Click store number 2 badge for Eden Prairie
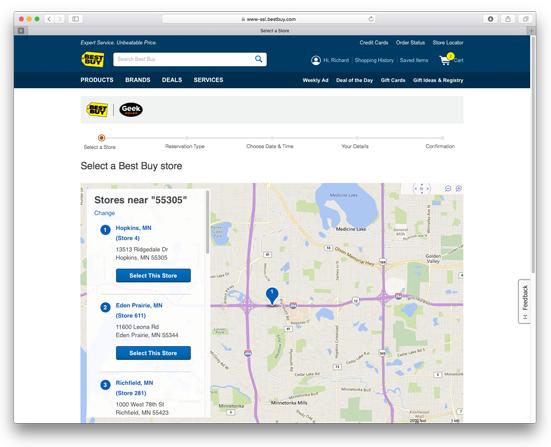The image size is (551, 447). tap(105, 307)
